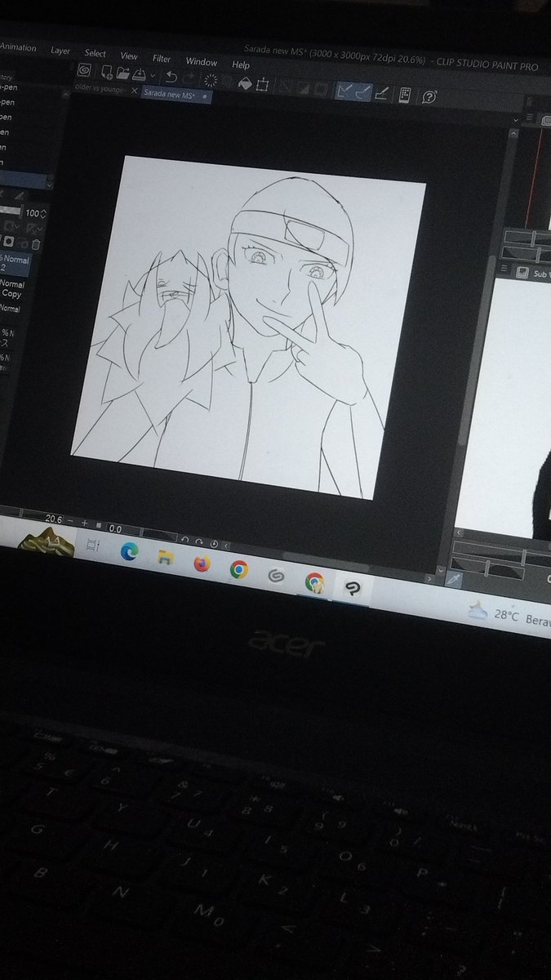The image size is (551, 980).
Task: Click the Fill bucket icon in command bar
Action: pyautogui.click(x=244, y=83)
